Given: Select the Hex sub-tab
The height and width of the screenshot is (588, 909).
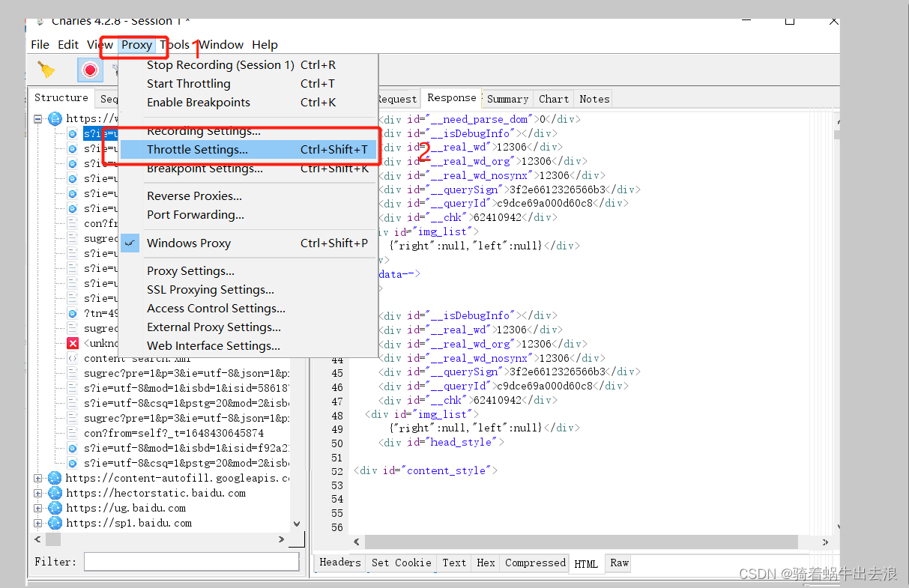Looking at the screenshot, I should pyautogui.click(x=486, y=563).
